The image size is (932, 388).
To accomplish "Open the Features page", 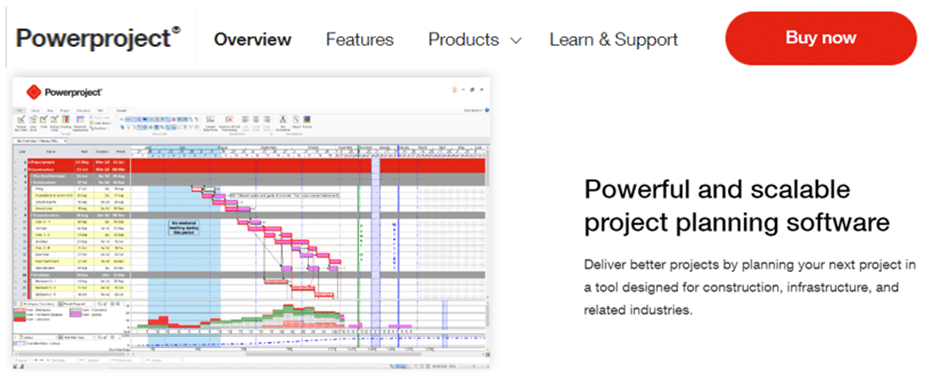I will tap(360, 40).
